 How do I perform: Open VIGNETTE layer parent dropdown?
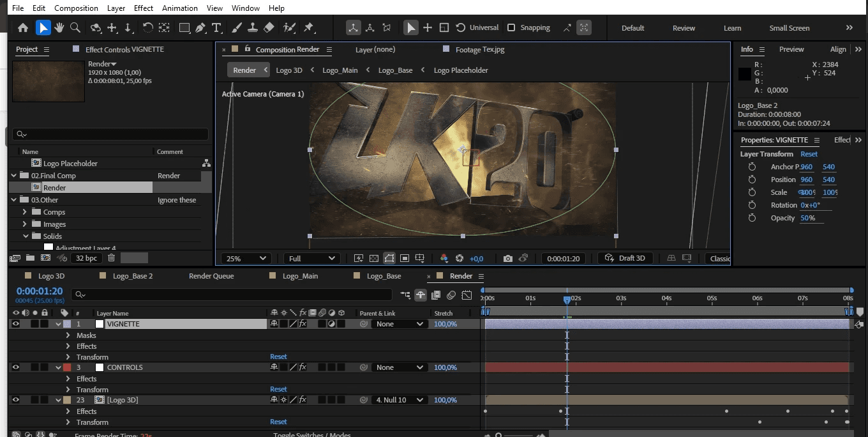pos(400,324)
